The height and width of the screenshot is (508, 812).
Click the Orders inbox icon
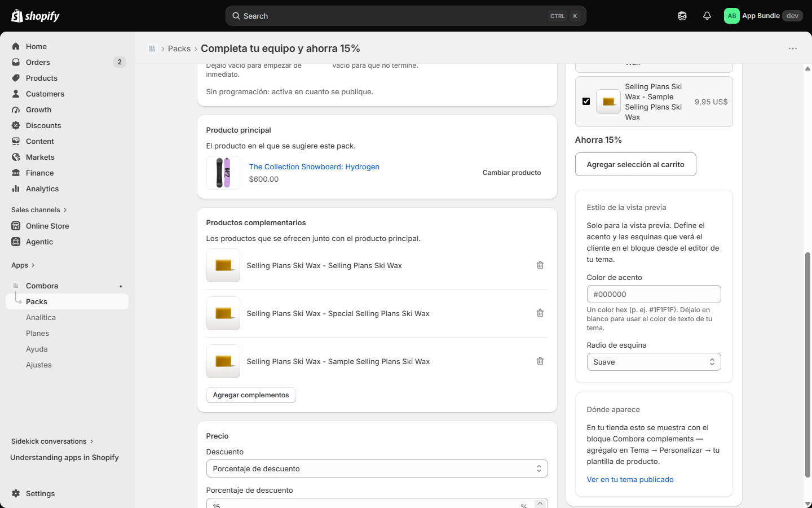pyautogui.click(x=16, y=62)
